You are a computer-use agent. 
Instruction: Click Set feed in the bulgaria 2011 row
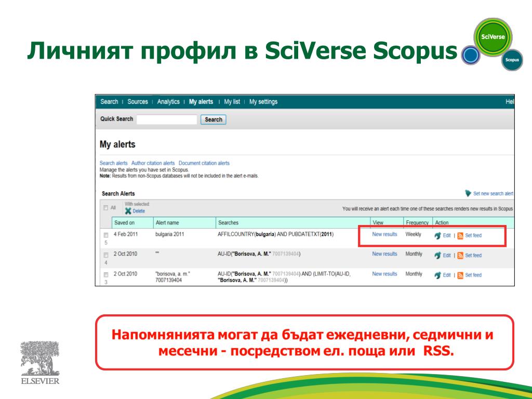[x=473, y=235]
